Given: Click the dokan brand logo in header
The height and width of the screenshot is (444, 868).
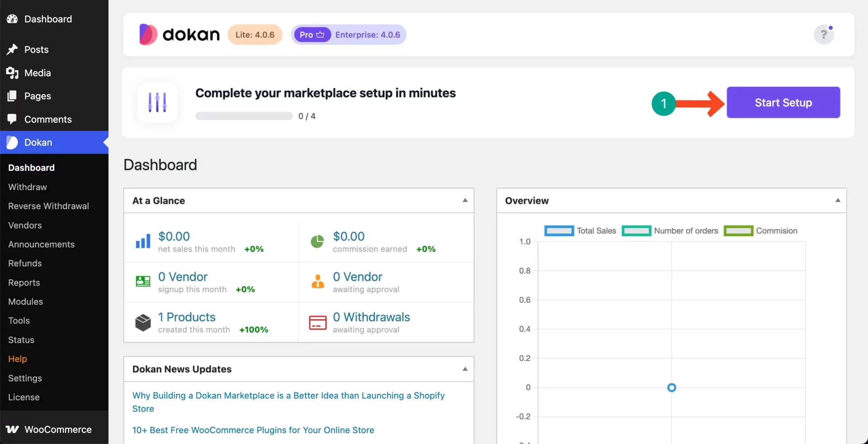Looking at the screenshot, I should click(179, 34).
